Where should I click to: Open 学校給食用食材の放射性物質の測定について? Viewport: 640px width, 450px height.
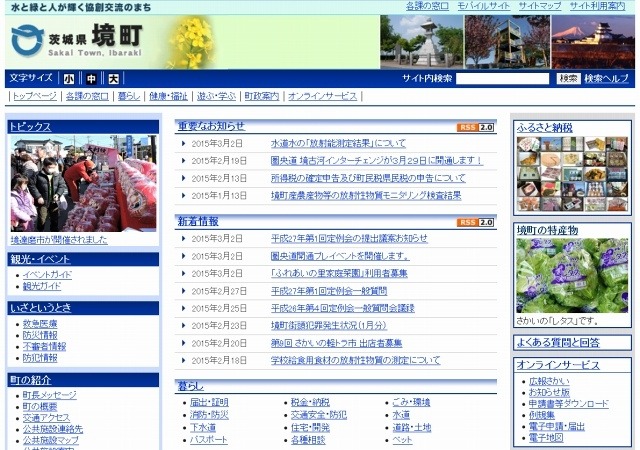click(356, 361)
